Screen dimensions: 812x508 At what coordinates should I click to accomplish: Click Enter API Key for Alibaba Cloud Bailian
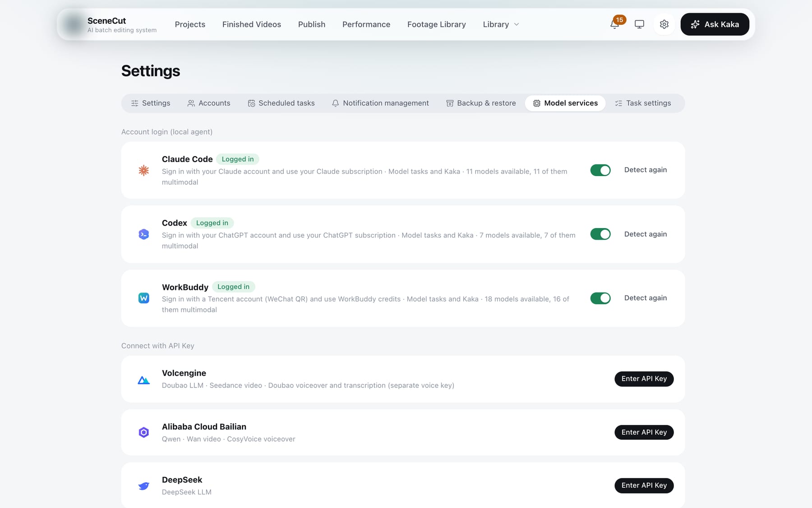644,433
